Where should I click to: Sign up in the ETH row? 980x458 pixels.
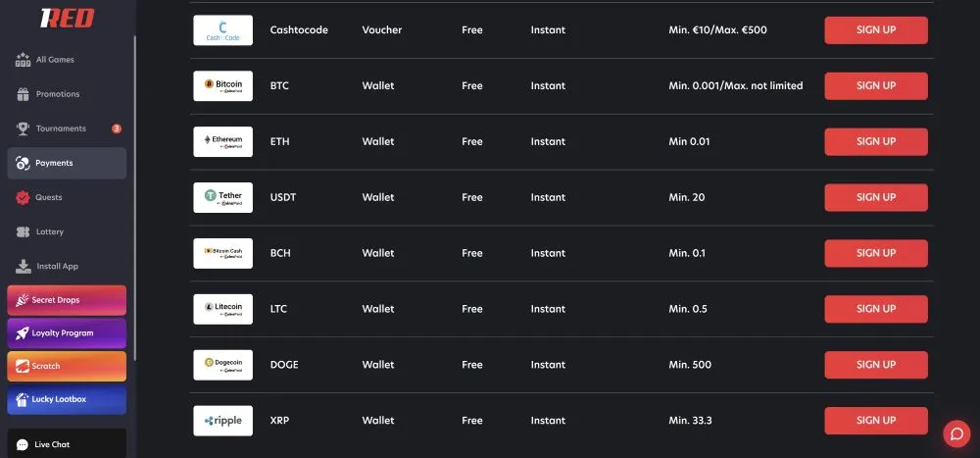875,141
